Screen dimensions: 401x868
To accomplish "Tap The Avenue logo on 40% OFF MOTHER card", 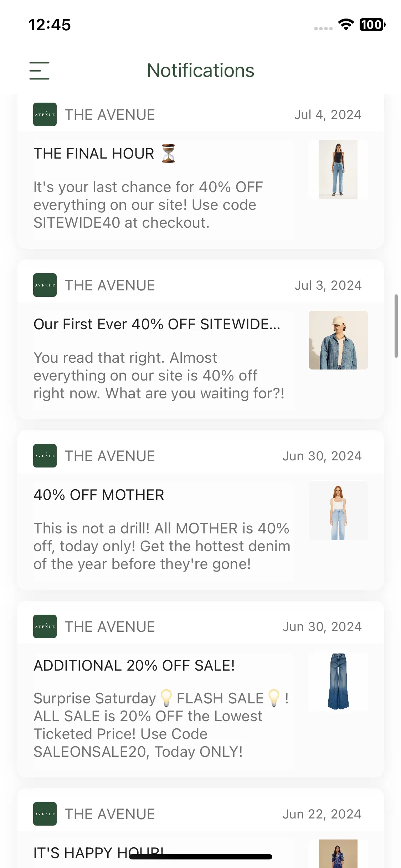I will pyautogui.click(x=45, y=456).
